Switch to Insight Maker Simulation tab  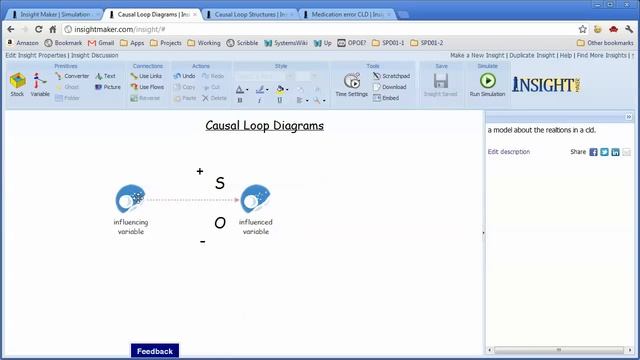[x=55, y=14]
